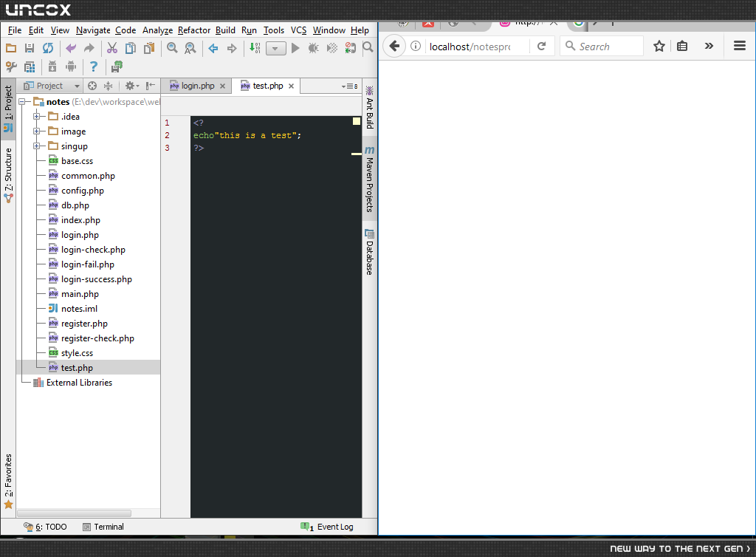Open the File menu

(x=15, y=30)
